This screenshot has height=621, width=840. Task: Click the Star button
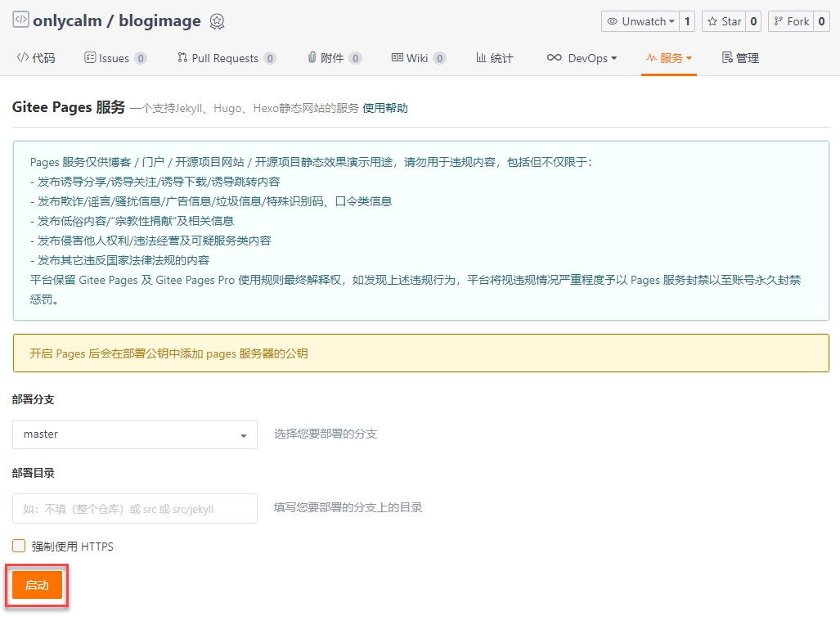click(724, 21)
